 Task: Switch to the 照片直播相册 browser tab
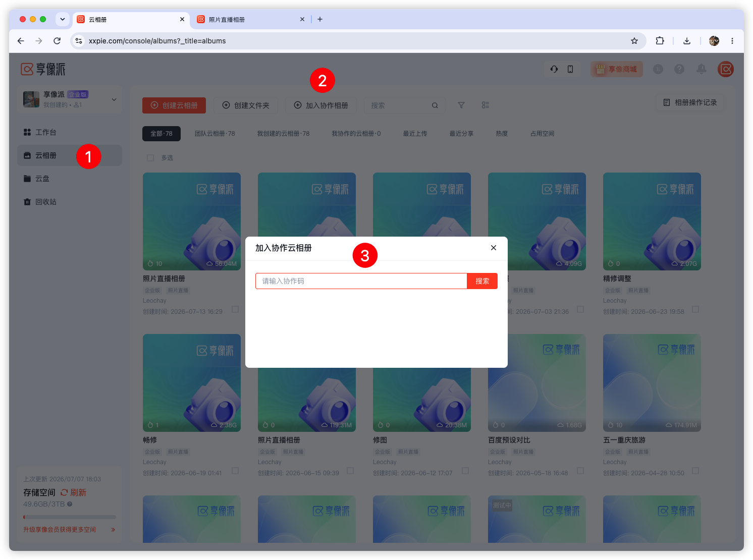tap(250, 19)
